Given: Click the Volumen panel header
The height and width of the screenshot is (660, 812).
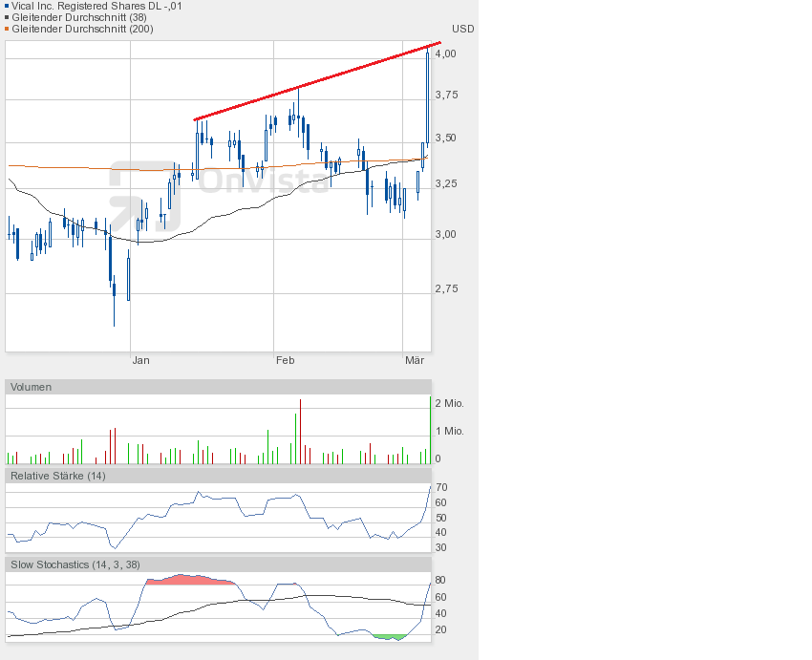Looking at the screenshot, I should tap(218, 387).
